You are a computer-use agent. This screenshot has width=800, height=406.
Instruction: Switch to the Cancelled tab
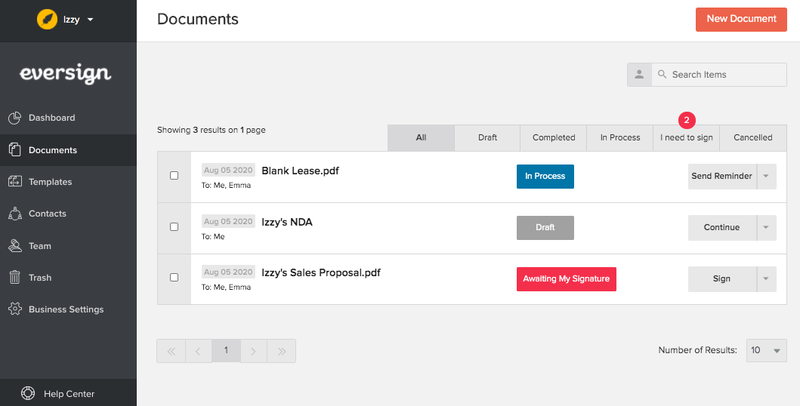click(753, 138)
